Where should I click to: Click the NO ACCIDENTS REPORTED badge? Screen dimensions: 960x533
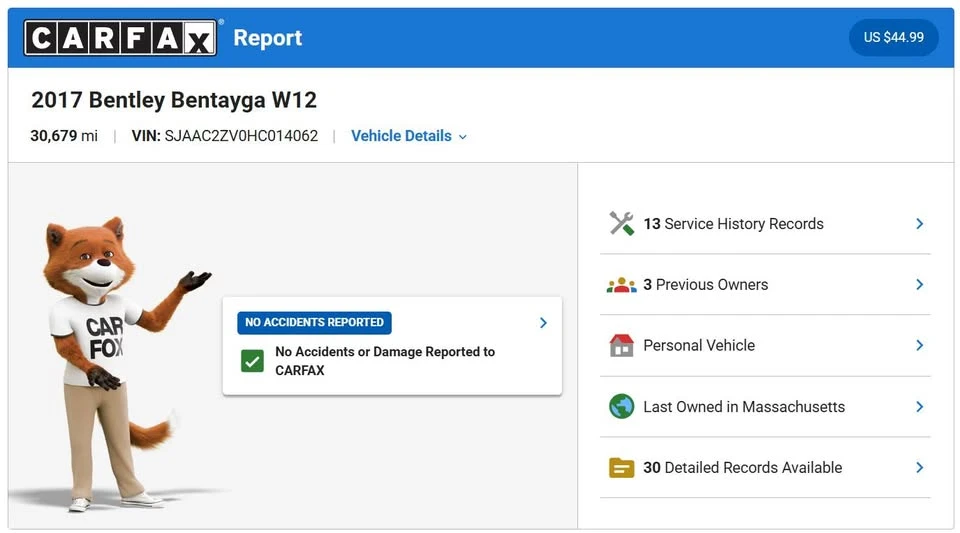pyautogui.click(x=314, y=322)
